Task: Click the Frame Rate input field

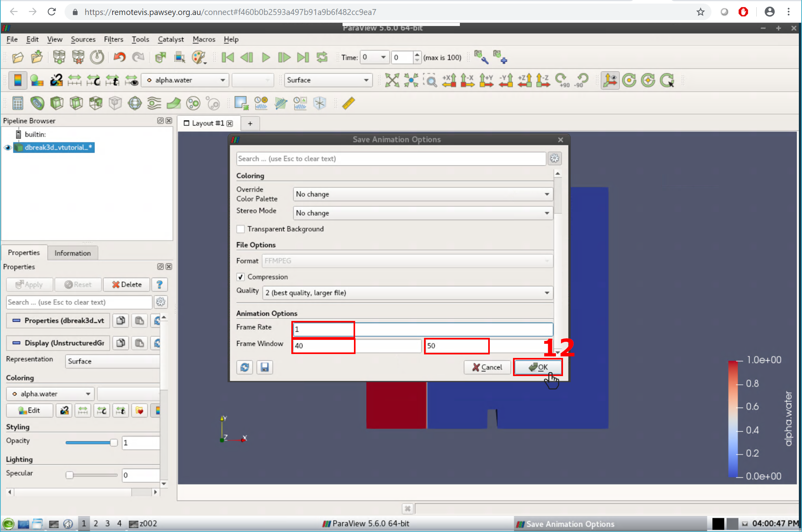Action: point(422,330)
